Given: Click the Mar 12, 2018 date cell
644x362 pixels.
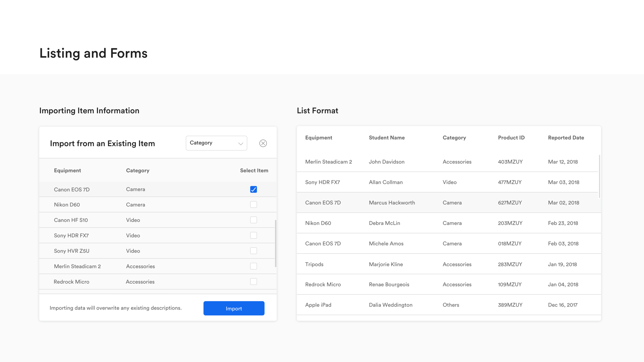Looking at the screenshot, I should 563,162.
